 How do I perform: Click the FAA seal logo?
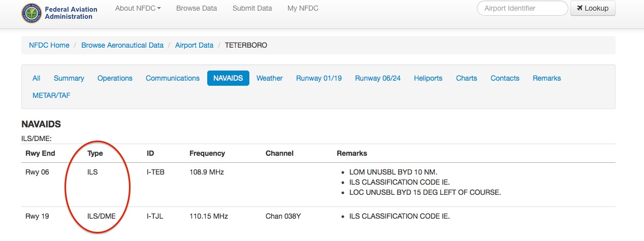pos(31,13)
